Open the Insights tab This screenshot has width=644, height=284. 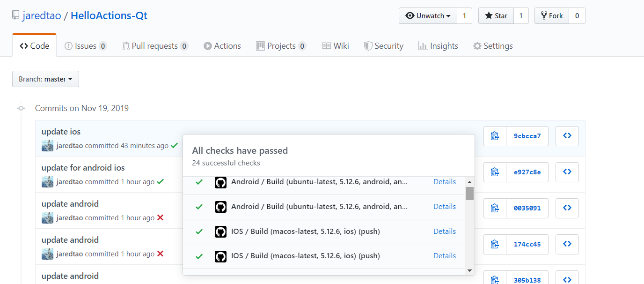tap(438, 46)
